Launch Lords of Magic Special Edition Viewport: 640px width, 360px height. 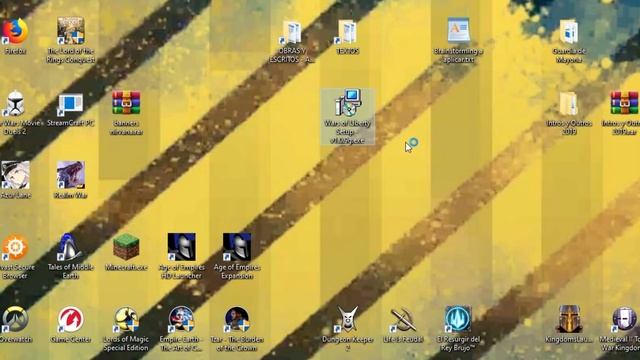pos(126,319)
